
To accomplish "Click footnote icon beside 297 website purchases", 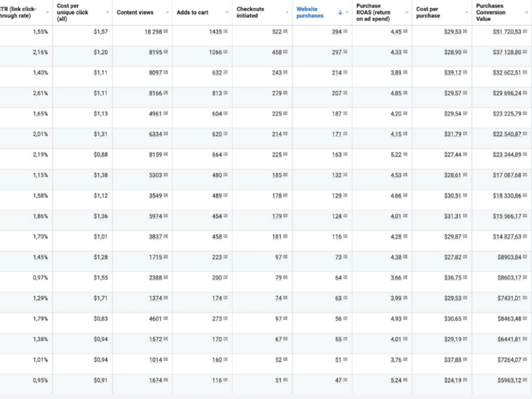I will pyautogui.click(x=345, y=52).
